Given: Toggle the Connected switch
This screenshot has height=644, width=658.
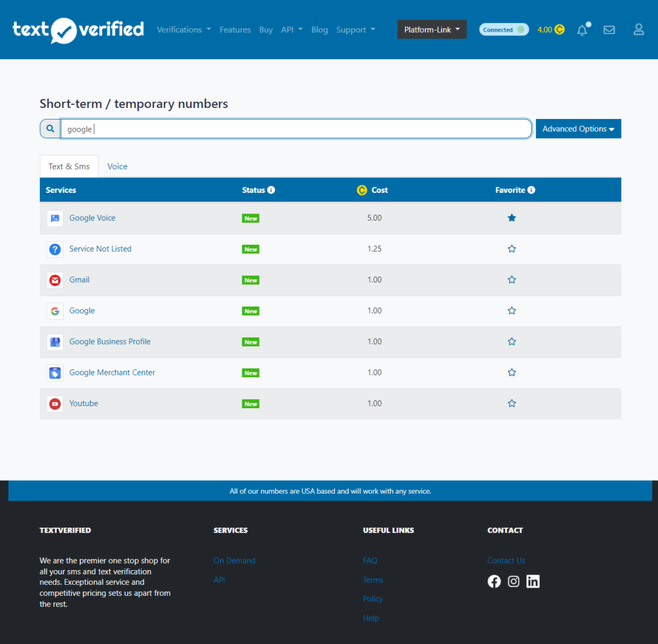Looking at the screenshot, I should coord(504,30).
